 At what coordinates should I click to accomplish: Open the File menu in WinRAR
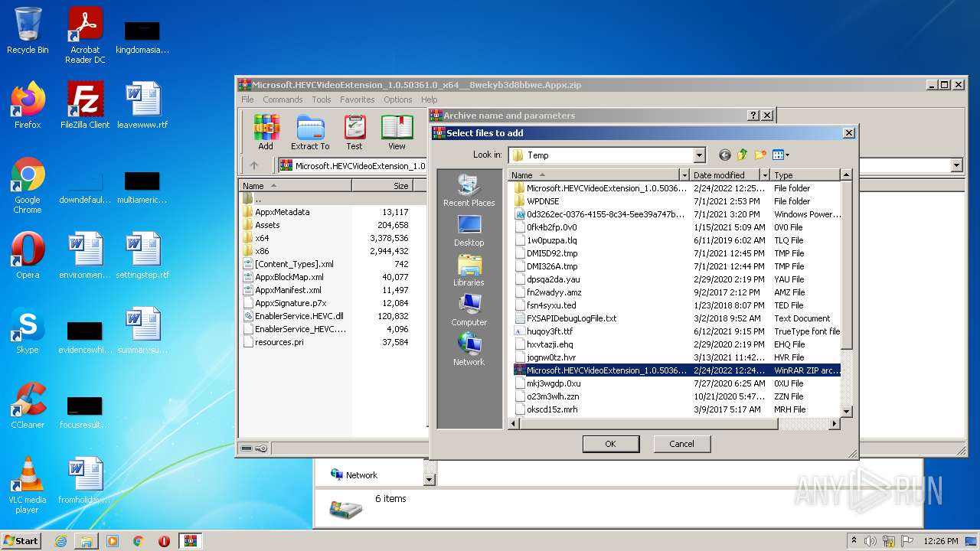click(x=247, y=99)
